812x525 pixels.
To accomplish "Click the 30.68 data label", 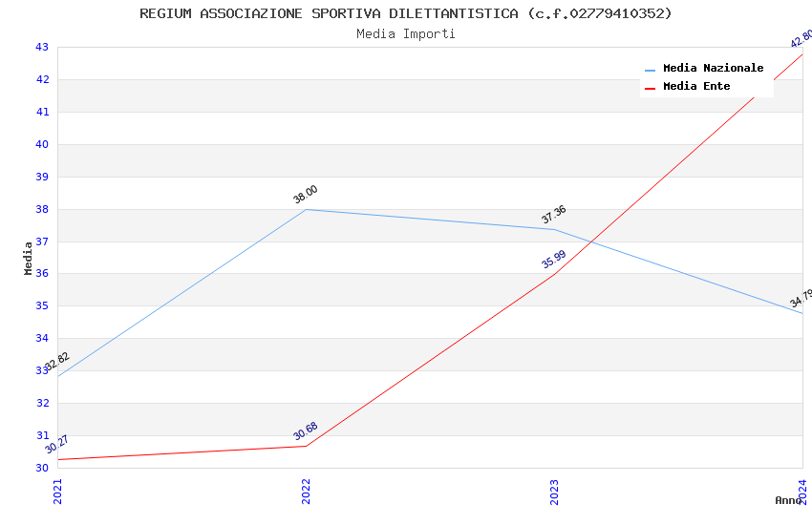I will pyautogui.click(x=306, y=431).
